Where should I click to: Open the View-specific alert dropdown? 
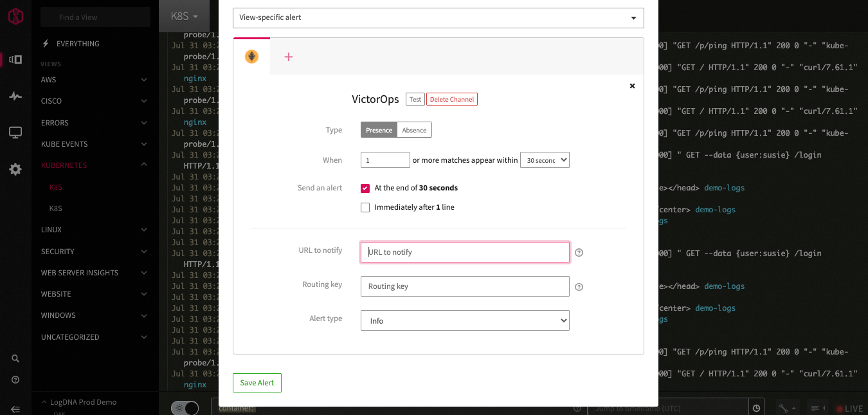click(x=438, y=17)
